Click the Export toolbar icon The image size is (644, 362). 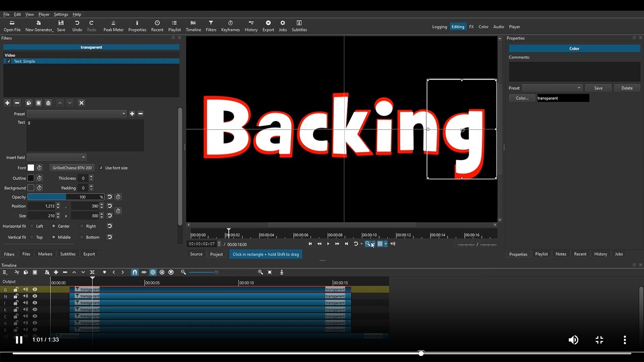(268, 26)
